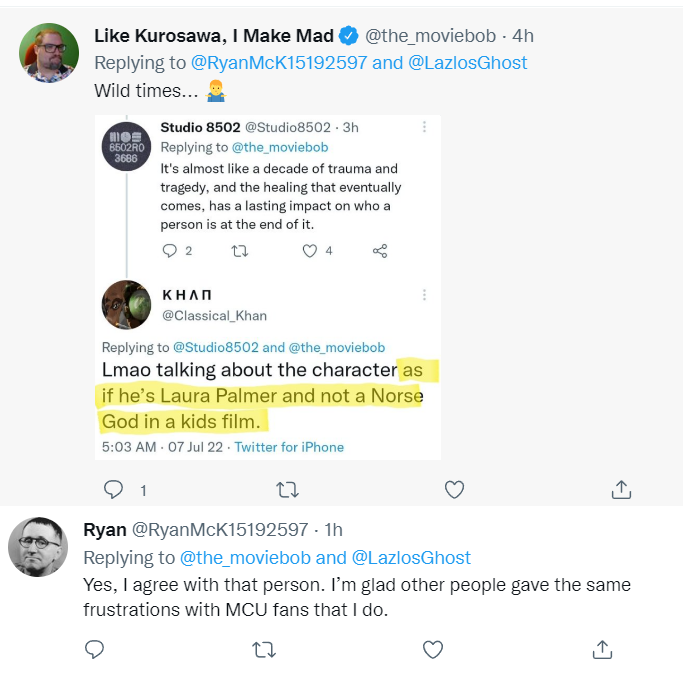This screenshot has height=681, width=683.
Task: Open Classical_Khan tweet's three-dot menu
Action: (x=425, y=295)
